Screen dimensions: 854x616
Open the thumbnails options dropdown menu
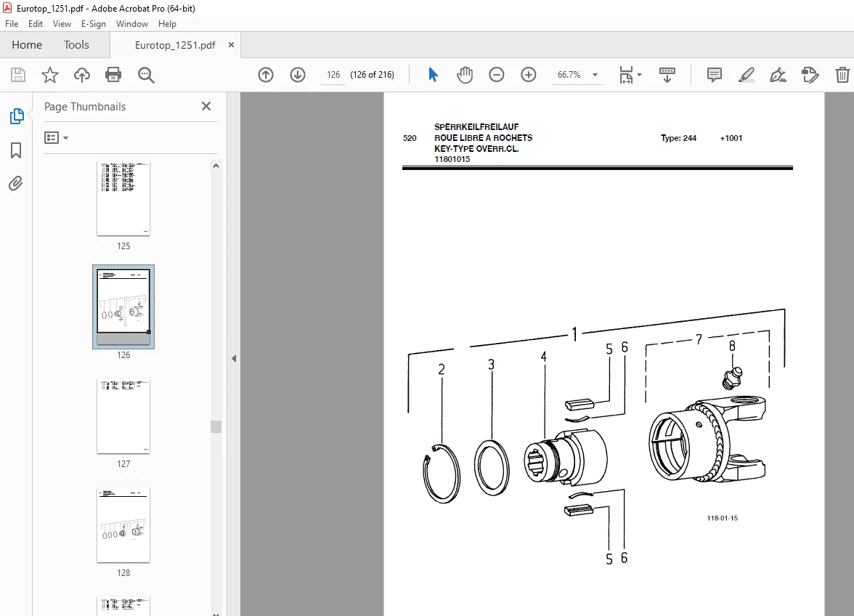click(x=56, y=138)
